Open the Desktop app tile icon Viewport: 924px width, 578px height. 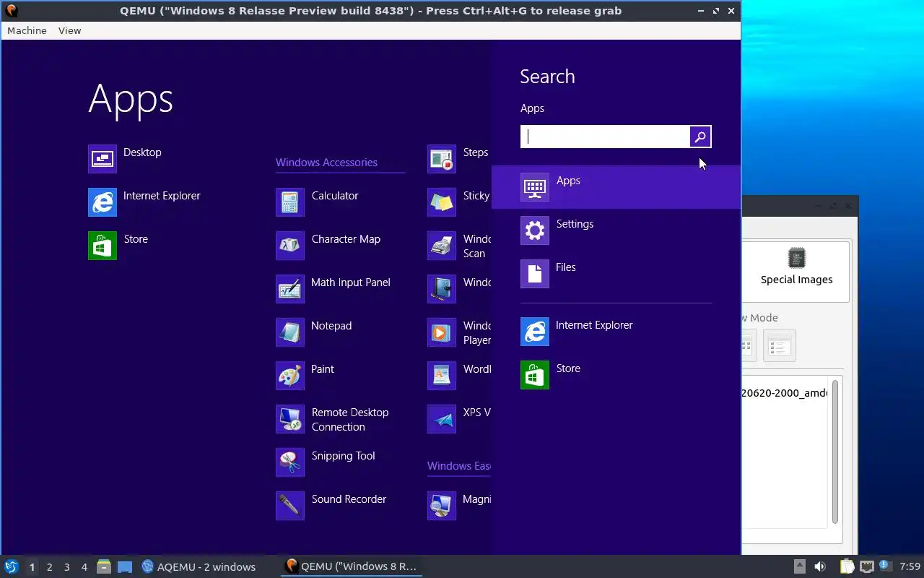pos(103,159)
